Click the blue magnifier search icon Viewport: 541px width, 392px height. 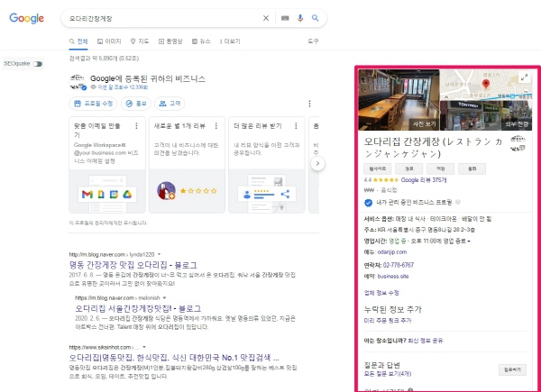click(315, 18)
